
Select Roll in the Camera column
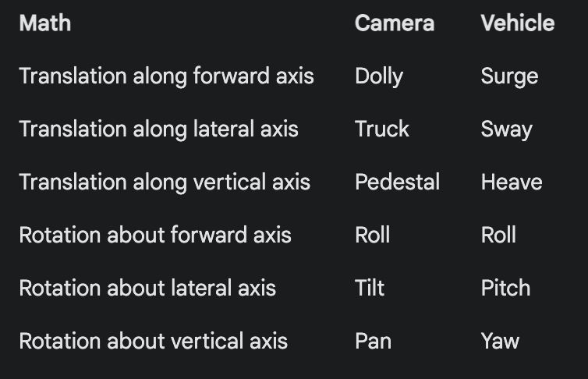[x=373, y=236]
